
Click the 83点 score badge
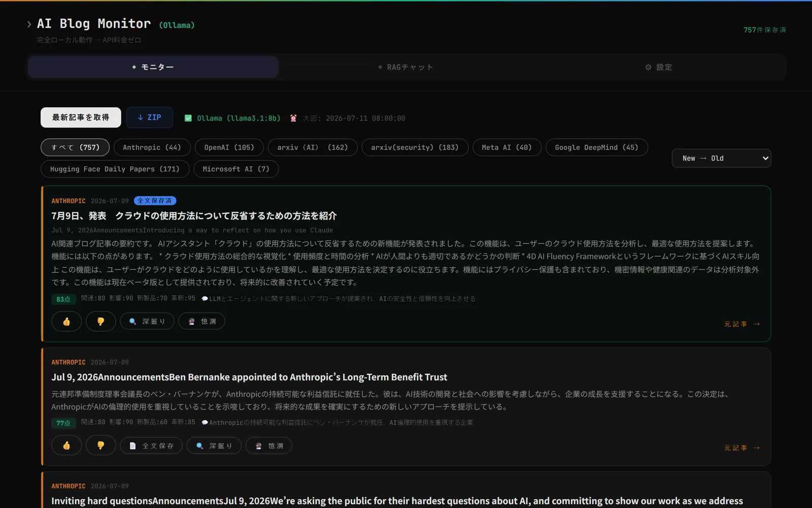pyautogui.click(x=63, y=299)
